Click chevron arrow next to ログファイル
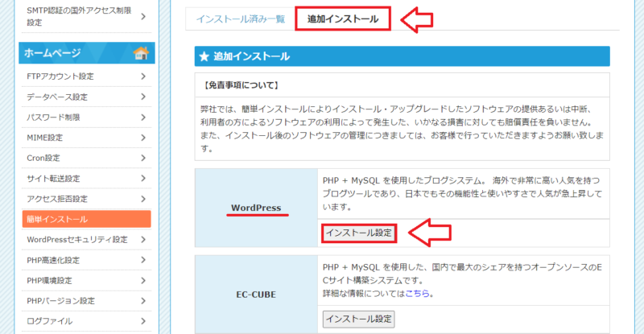This screenshot has height=334, width=644. 143,321
